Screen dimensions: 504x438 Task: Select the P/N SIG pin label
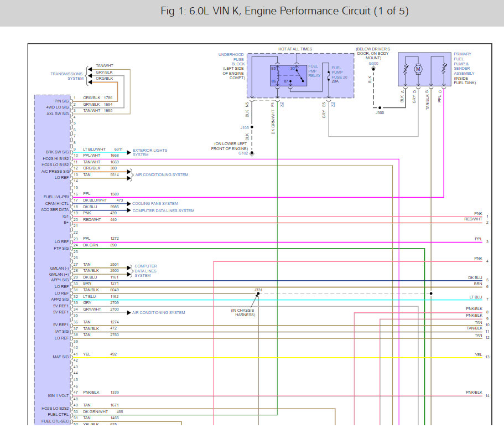(61, 101)
